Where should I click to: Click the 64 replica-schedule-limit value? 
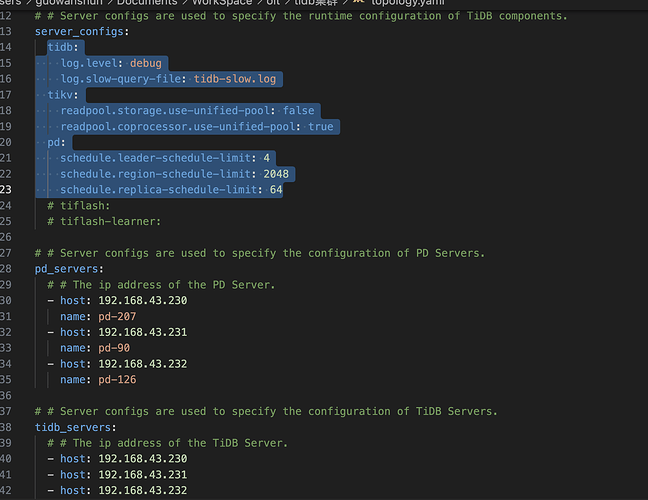(x=276, y=190)
